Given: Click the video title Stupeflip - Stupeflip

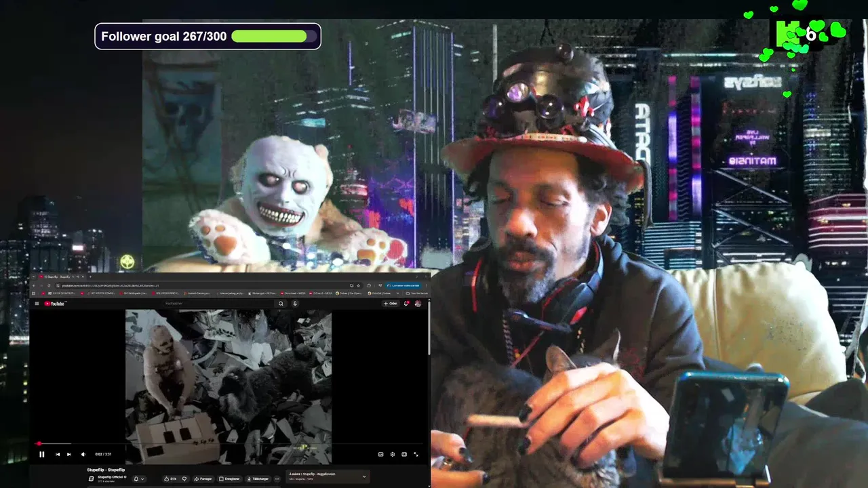Looking at the screenshot, I should pyautogui.click(x=106, y=470).
